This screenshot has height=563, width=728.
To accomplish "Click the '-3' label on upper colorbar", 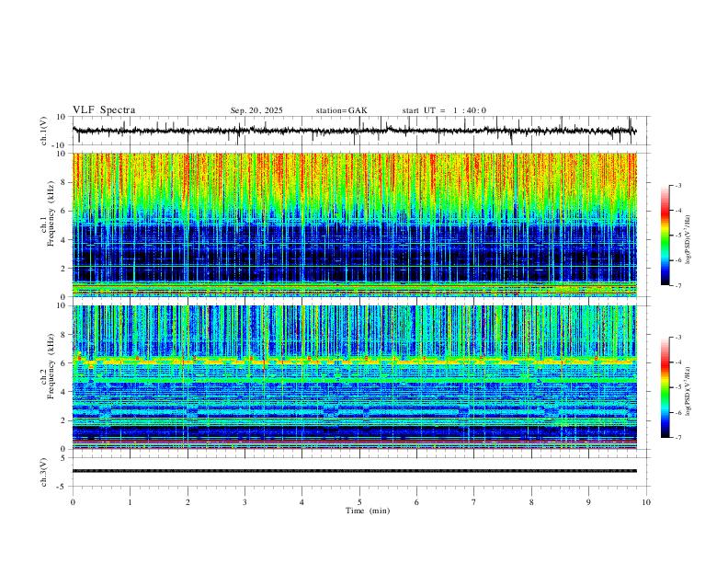I will tap(678, 185).
